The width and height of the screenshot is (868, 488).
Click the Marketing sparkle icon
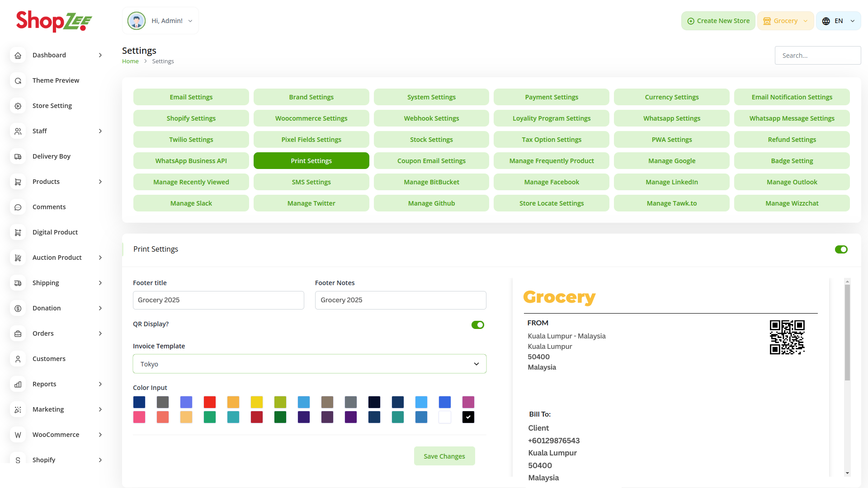click(18, 409)
